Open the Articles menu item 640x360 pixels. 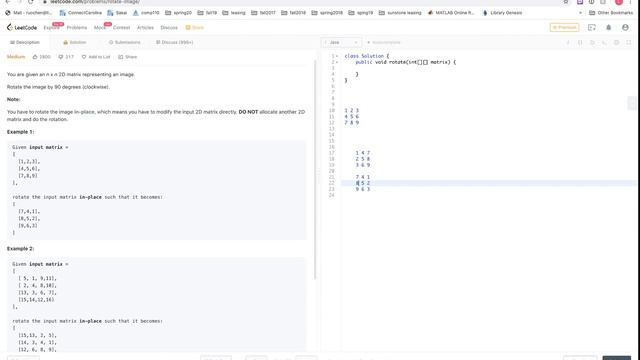click(x=145, y=28)
